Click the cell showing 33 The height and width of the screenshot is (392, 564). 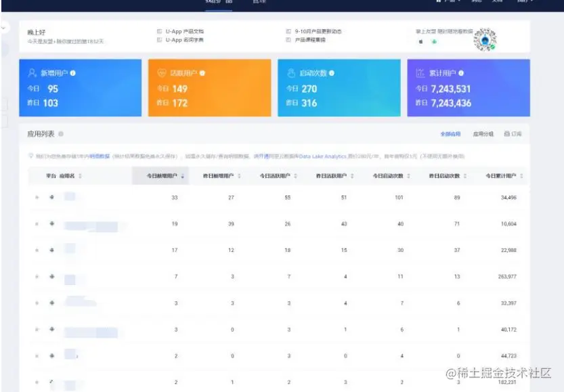click(x=175, y=198)
